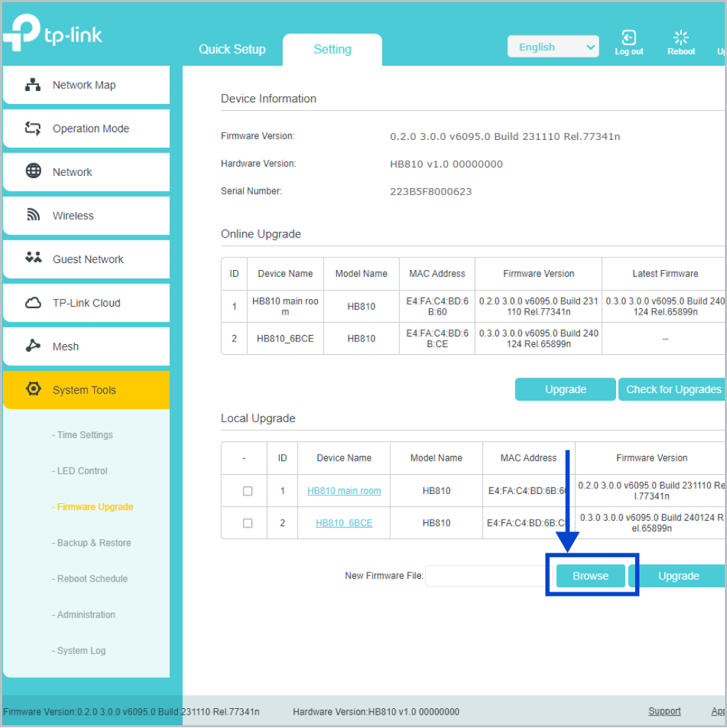
Task: Click the System Tools gear icon
Action: pyautogui.click(x=33, y=389)
